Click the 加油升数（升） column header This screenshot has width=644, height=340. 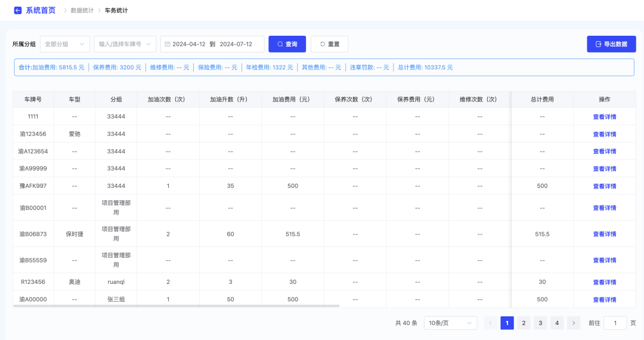pyautogui.click(x=230, y=100)
